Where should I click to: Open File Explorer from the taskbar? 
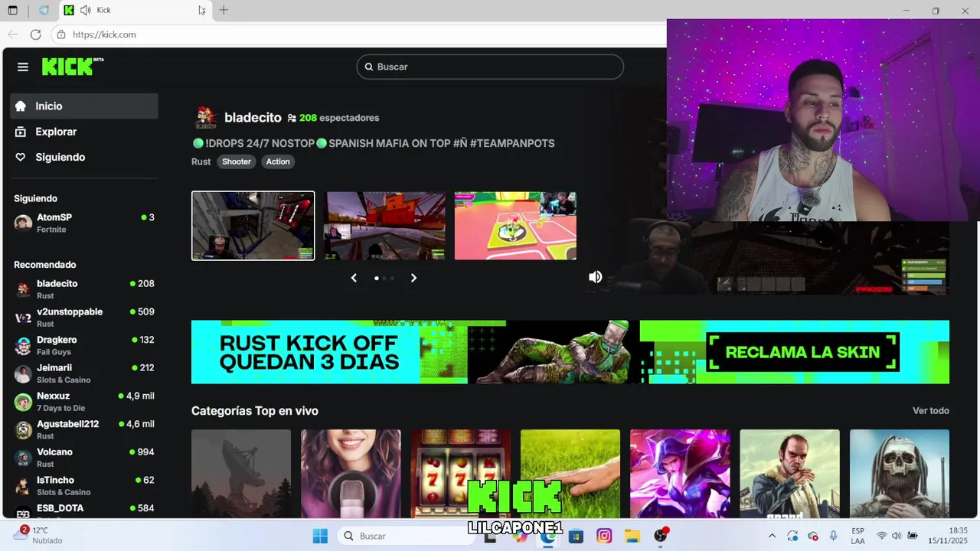pos(632,536)
